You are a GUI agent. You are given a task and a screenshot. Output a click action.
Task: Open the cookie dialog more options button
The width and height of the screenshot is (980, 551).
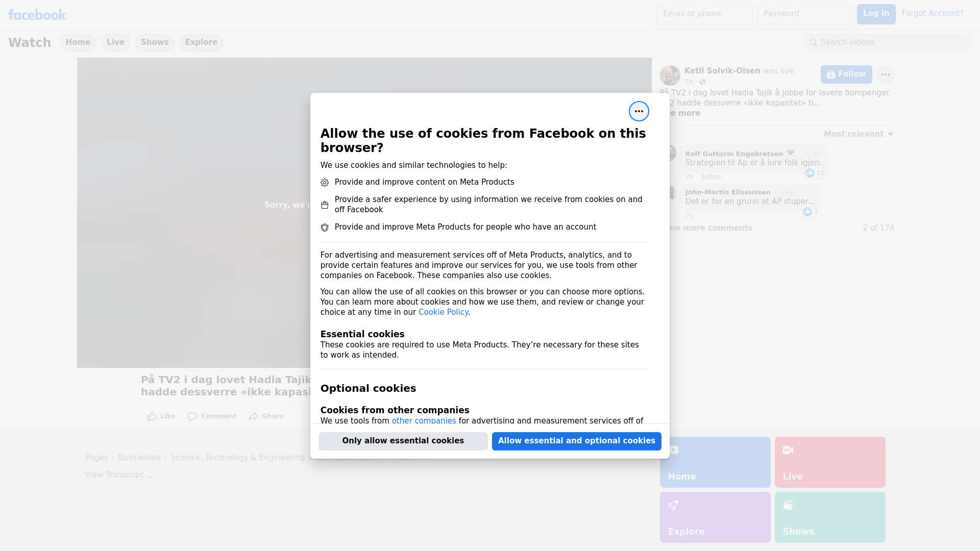(x=639, y=111)
